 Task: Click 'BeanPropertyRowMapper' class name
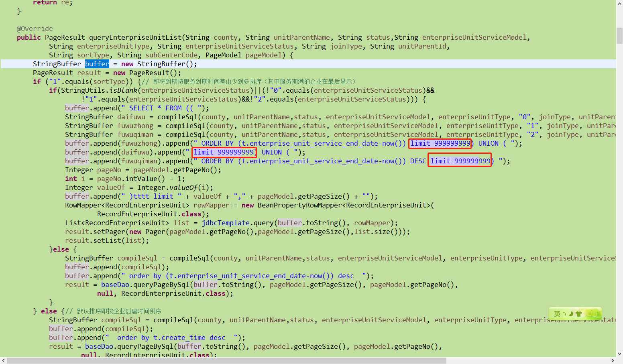299,205
